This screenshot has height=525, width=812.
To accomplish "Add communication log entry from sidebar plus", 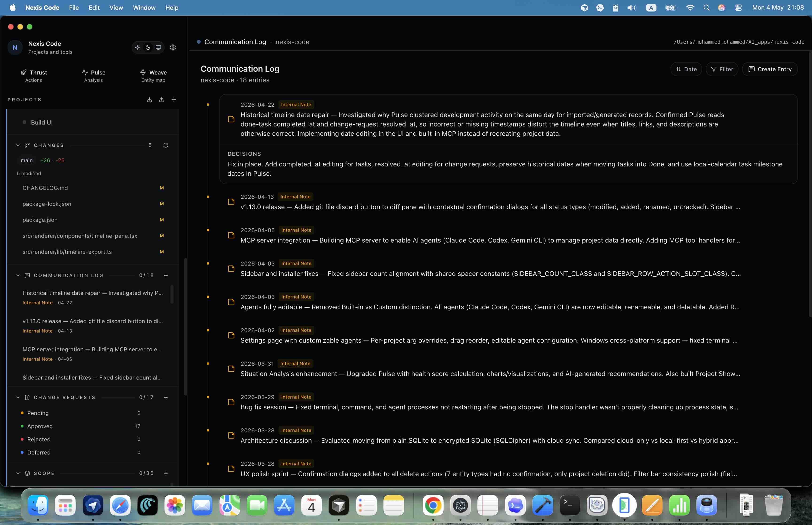I will click(166, 275).
